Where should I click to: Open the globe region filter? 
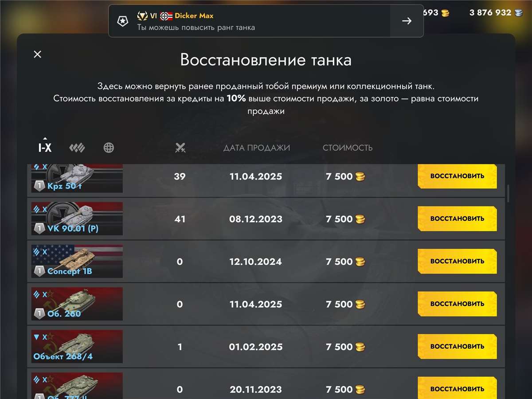click(x=109, y=148)
